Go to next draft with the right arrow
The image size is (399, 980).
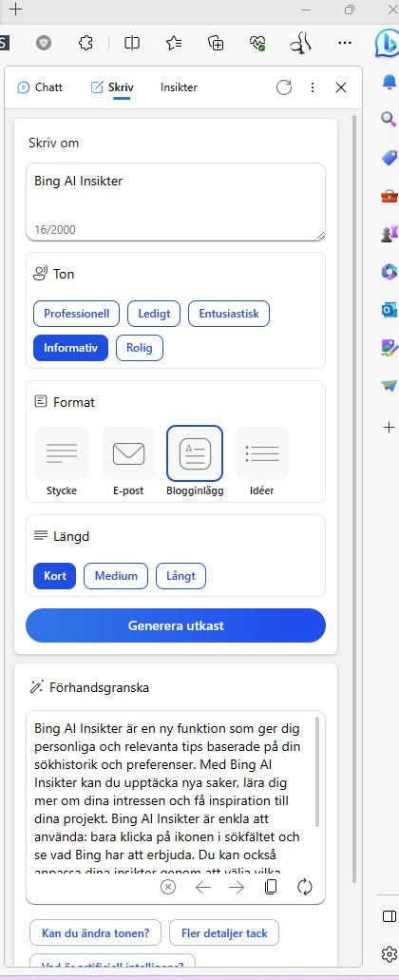pos(237,887)
